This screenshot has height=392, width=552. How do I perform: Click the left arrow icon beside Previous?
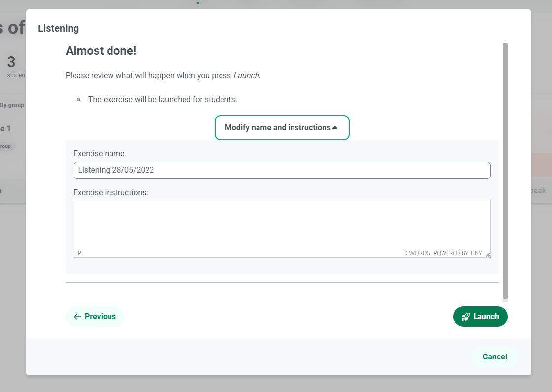tap(77, 317)
